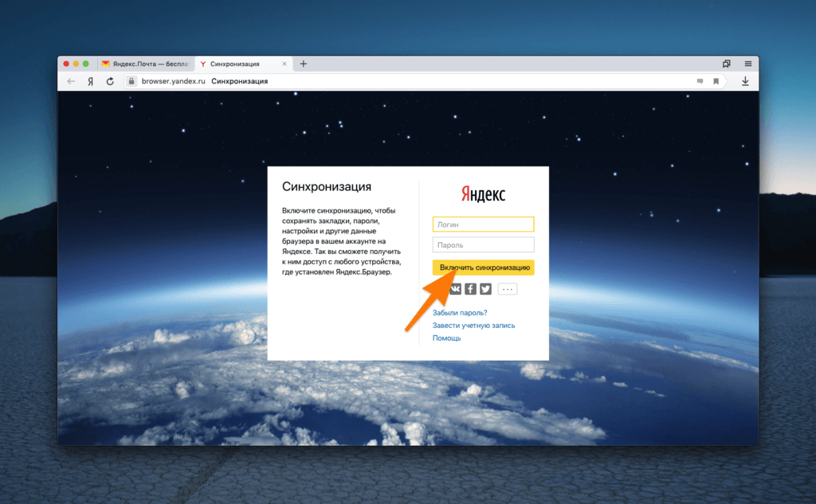Sign in with the VK icon
816x504 pixels.
pos(455,289)
